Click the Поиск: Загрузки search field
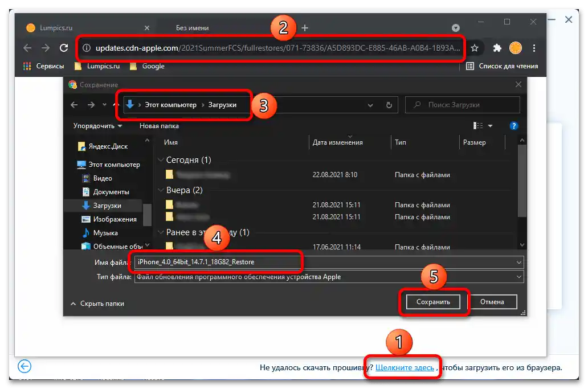 (x=463, y=105)
